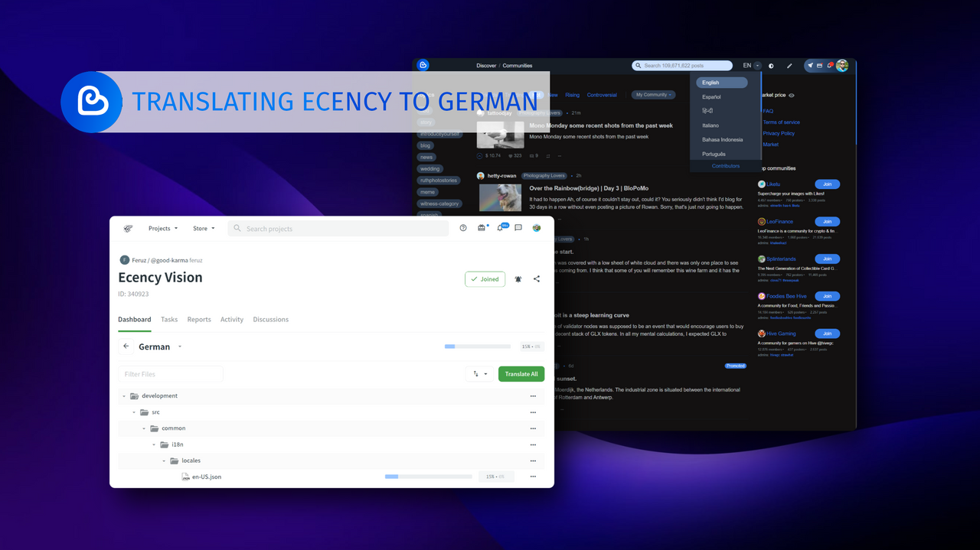Screen dimensions: 980x550
Task: Select Português in the language menu
Action: point(714,155)
